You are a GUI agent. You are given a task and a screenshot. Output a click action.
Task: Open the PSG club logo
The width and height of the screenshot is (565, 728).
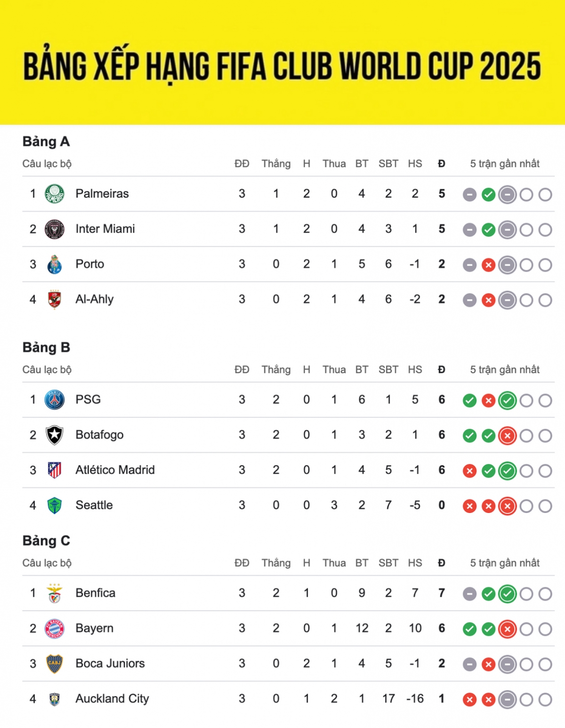55,400
